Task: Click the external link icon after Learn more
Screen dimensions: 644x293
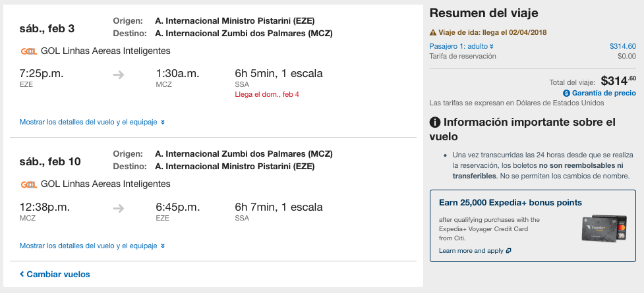Action: 508,251
